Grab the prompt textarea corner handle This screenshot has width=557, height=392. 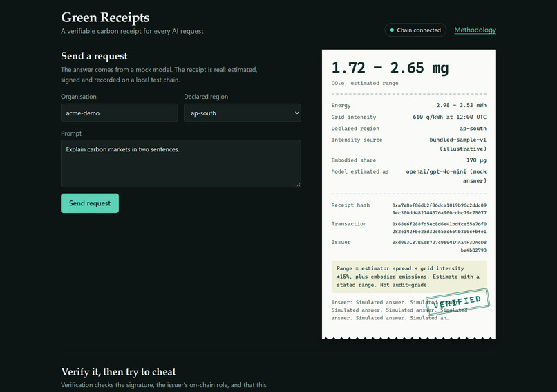pos(299,185)
